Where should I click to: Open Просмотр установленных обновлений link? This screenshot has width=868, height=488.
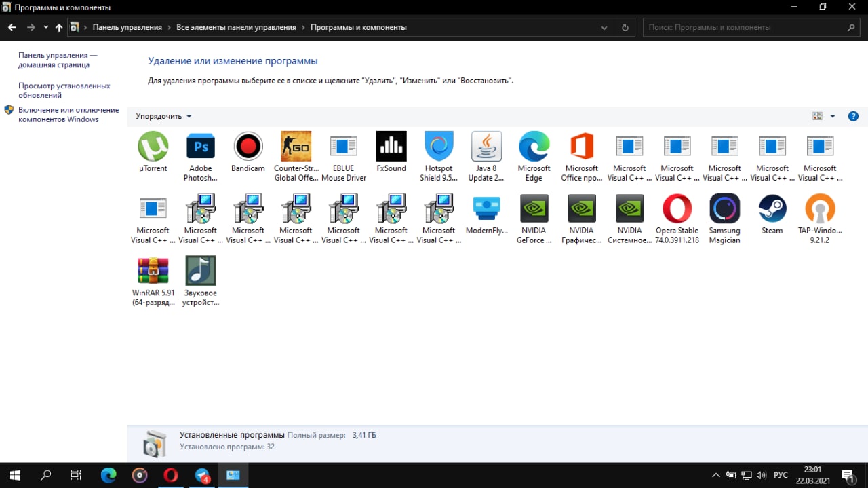(64, 90)
